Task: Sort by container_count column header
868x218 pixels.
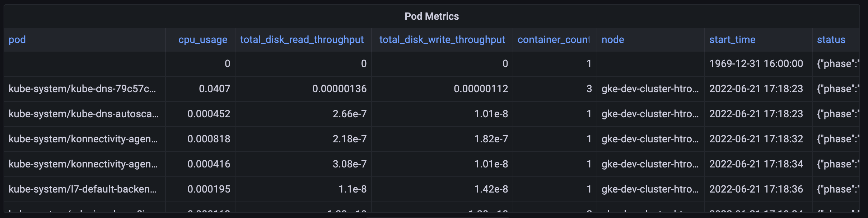Action: tap(553, 39)
